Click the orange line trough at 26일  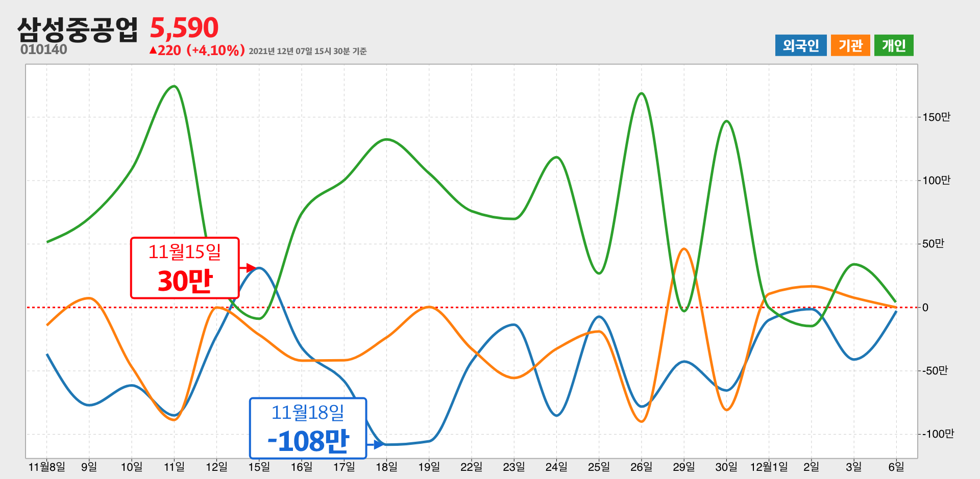[x=641, y=421]
